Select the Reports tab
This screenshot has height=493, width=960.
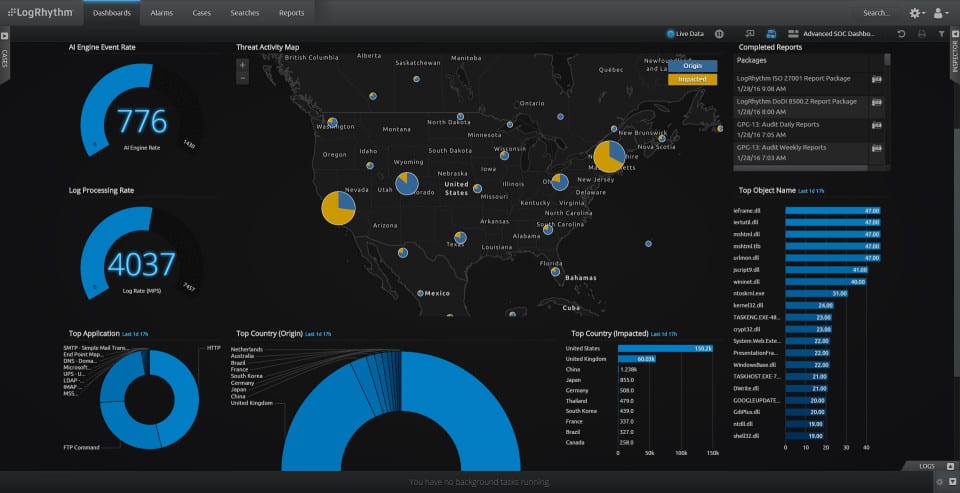(x=291, y=13)
